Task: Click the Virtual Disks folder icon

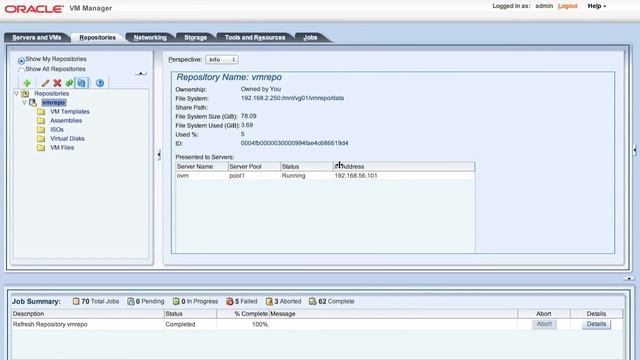Action: point(41,138)
